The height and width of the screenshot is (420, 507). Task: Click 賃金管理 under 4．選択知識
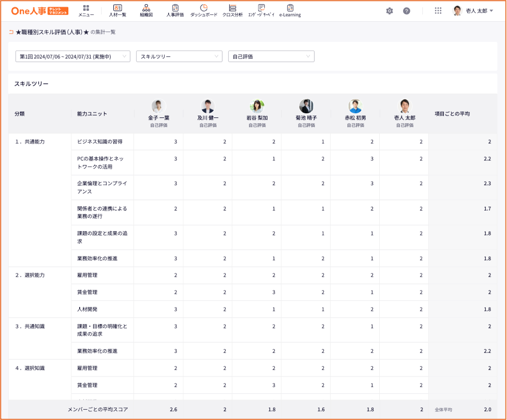pyautogui.click(x=87, y=385)
